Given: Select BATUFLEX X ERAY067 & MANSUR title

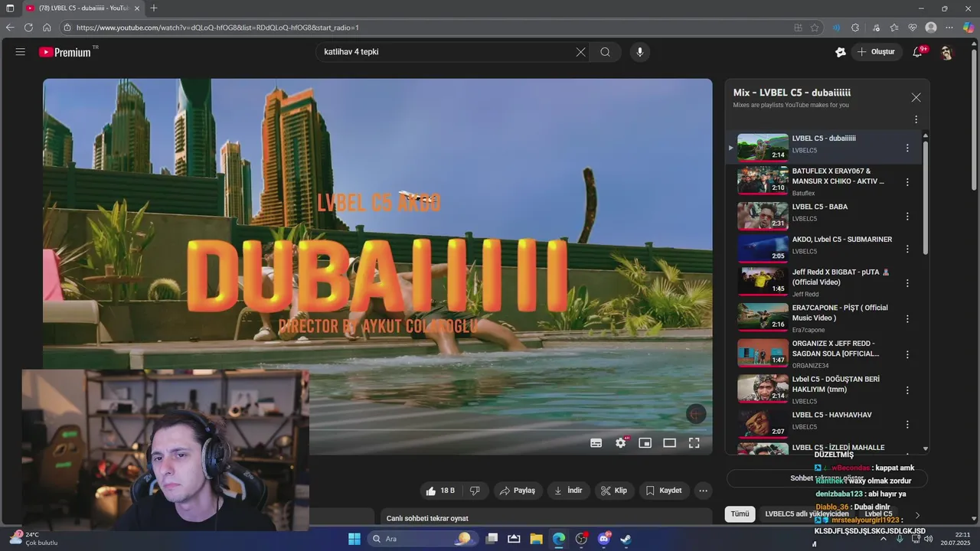Looking at the screenshot, I should pyautogui.click(x=838, y=176).
